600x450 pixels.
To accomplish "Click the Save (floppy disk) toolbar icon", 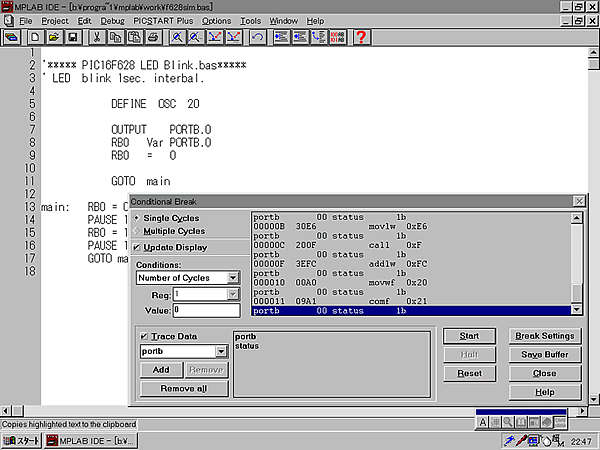I will click(74, 37).
